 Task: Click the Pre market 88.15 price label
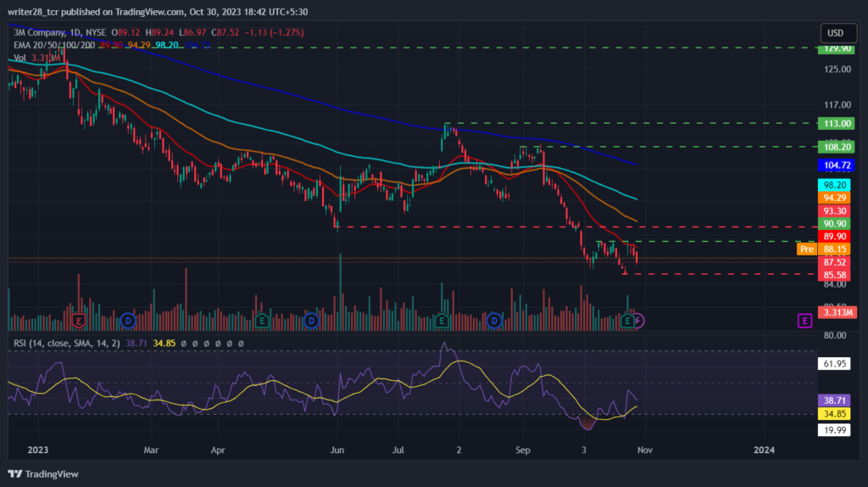(824, 249)
